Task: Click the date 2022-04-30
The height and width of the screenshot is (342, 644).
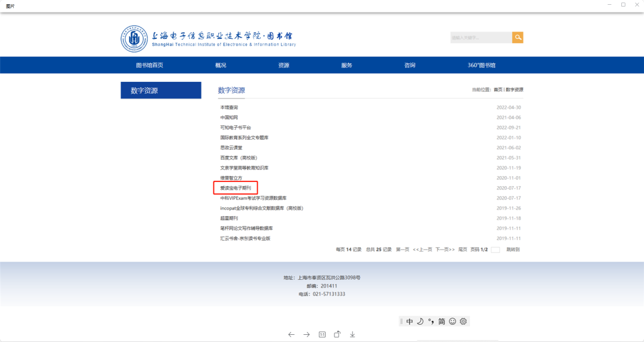Action: coord(509,107)
